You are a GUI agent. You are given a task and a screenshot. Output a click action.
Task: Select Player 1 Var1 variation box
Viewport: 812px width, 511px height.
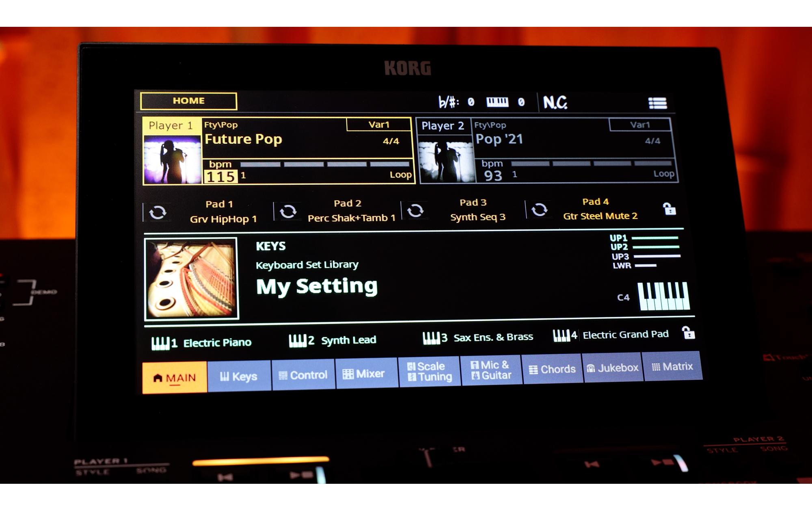tap(378, 124)
